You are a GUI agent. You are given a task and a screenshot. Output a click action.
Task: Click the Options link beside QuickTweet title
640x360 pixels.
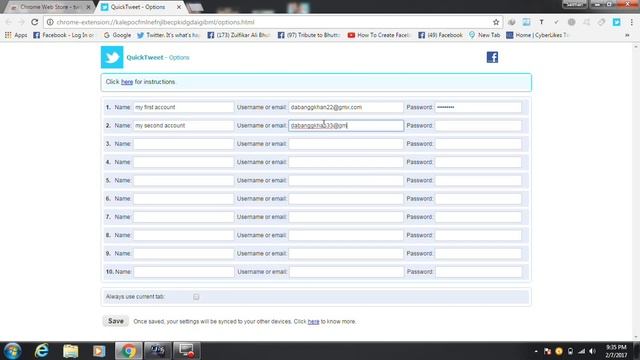[179, 58]
